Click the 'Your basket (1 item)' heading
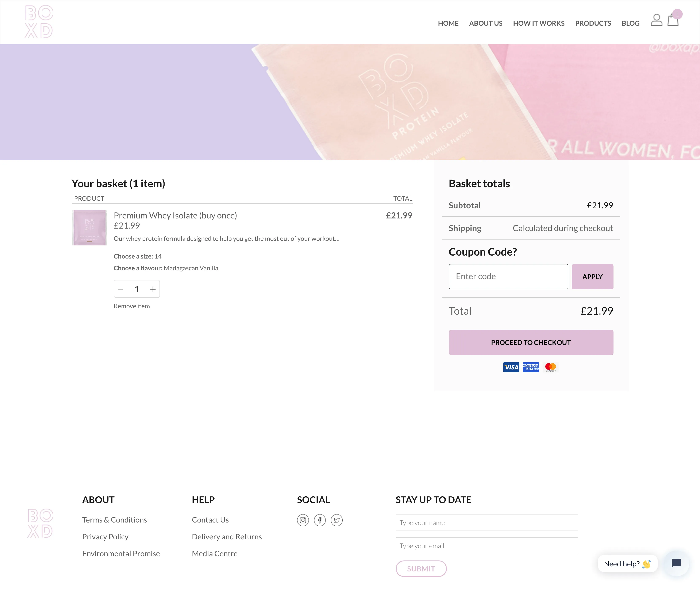The height and width of the screenshot is (598, 700). [x=118, y=183]
